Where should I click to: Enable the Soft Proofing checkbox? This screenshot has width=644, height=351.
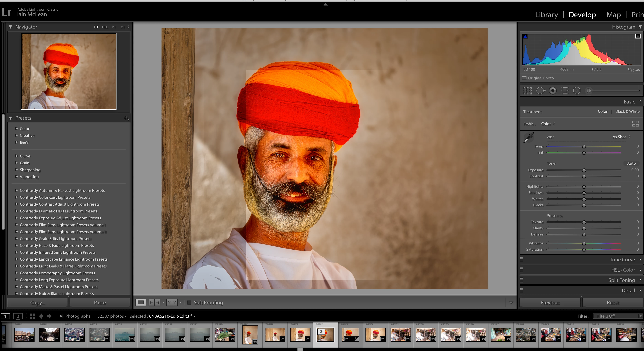(189, 303)
